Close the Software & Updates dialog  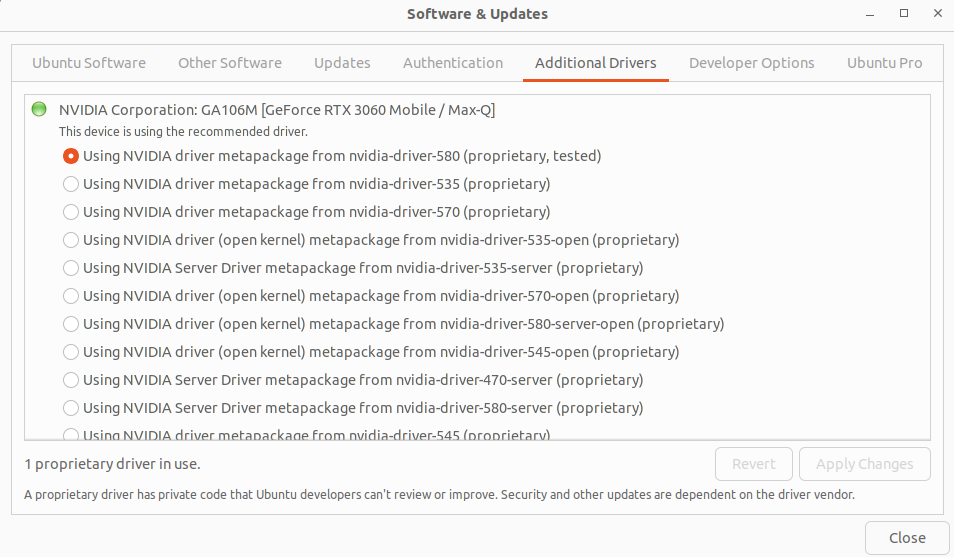(x=907, y=538)
